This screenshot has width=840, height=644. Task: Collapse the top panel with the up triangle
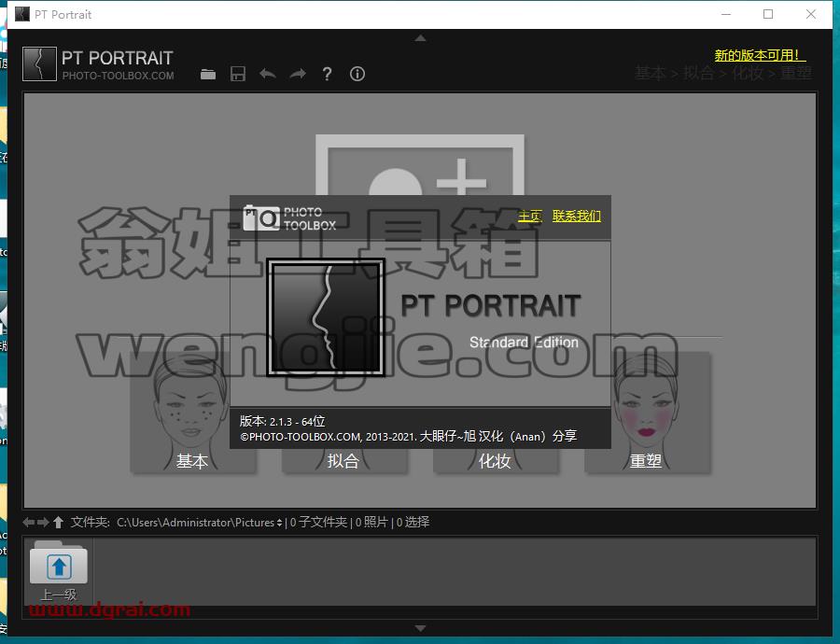[421, 38]
